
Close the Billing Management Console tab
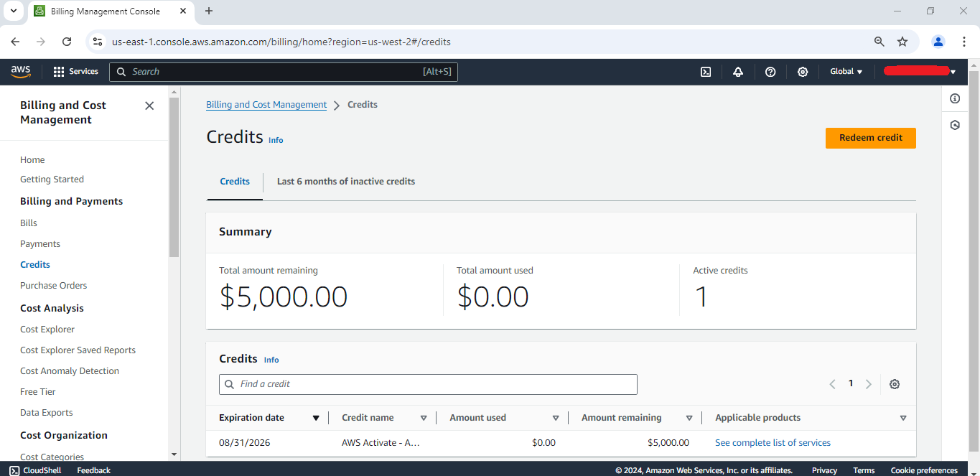(x=183, y=11)
